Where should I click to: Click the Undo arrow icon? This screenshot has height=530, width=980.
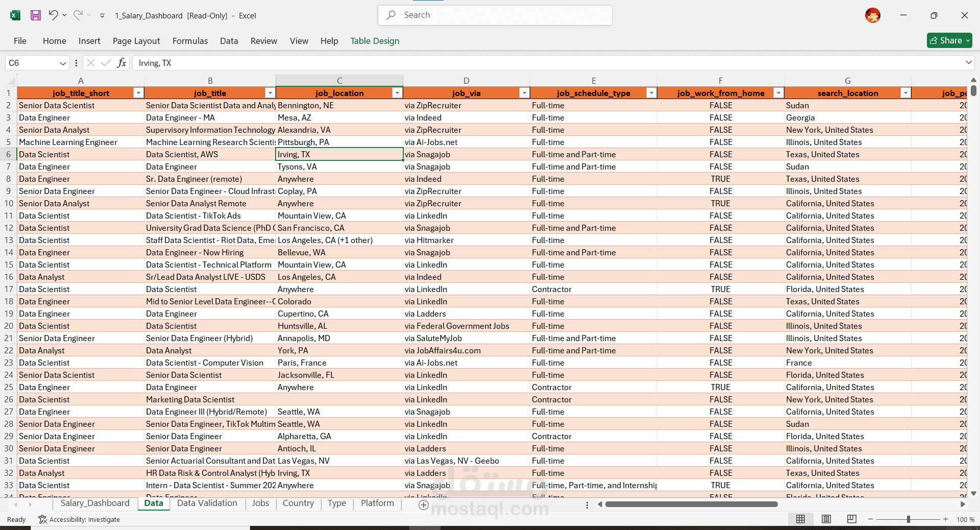(53, 15)
